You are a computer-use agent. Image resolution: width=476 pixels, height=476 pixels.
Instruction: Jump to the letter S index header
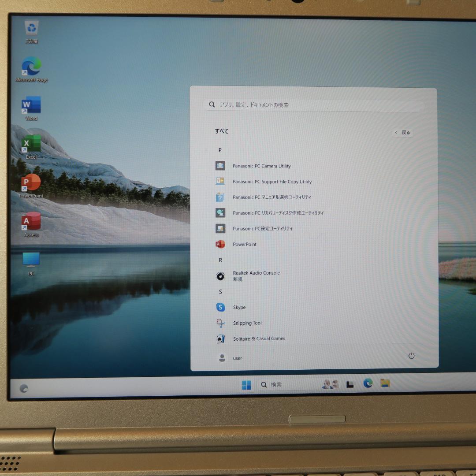click(220, 292)
